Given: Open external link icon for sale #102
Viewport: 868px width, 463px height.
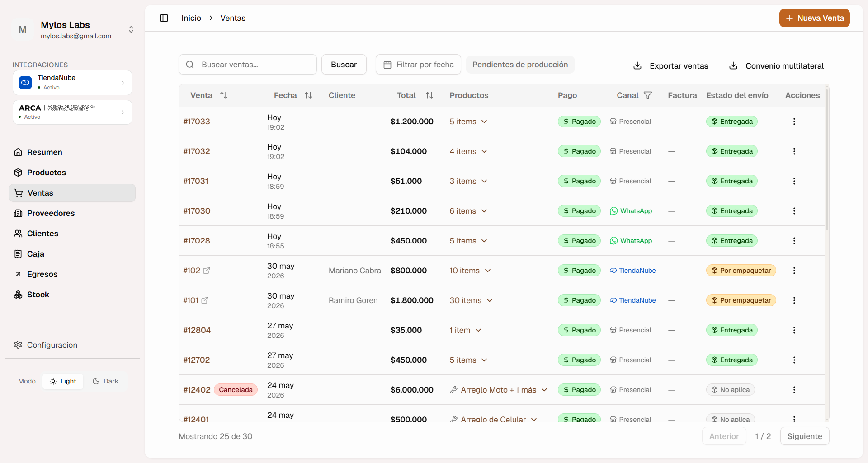Looking at the screenshot, I should click(x=207, y=271).
